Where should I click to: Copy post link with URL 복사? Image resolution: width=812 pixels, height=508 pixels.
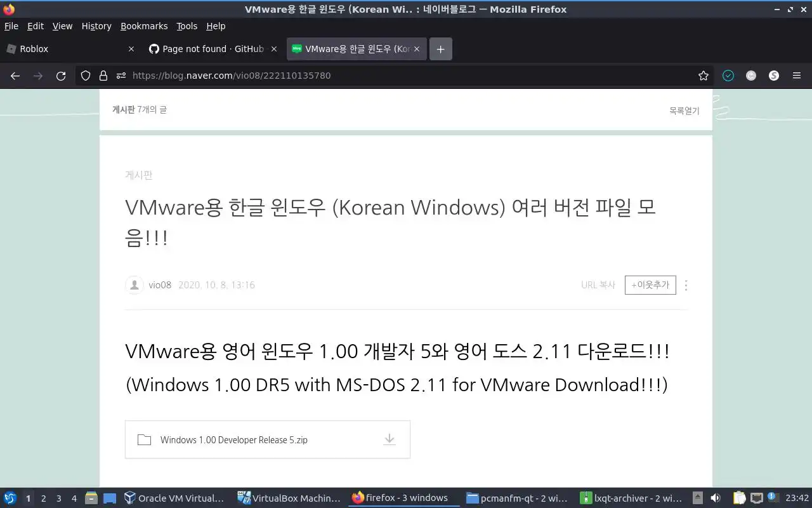pyautogui.click(x=598, y=285)
